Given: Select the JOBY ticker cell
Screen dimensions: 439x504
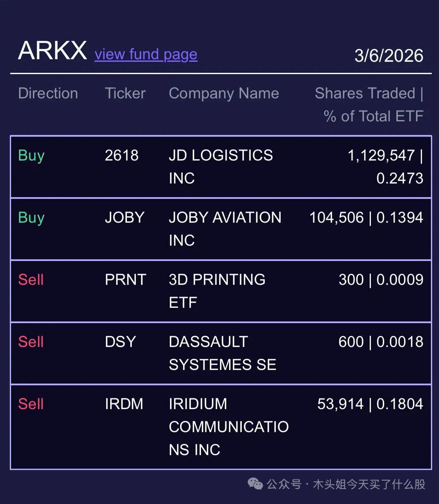Looking at the screenshot, I should (x=124, y=218).
